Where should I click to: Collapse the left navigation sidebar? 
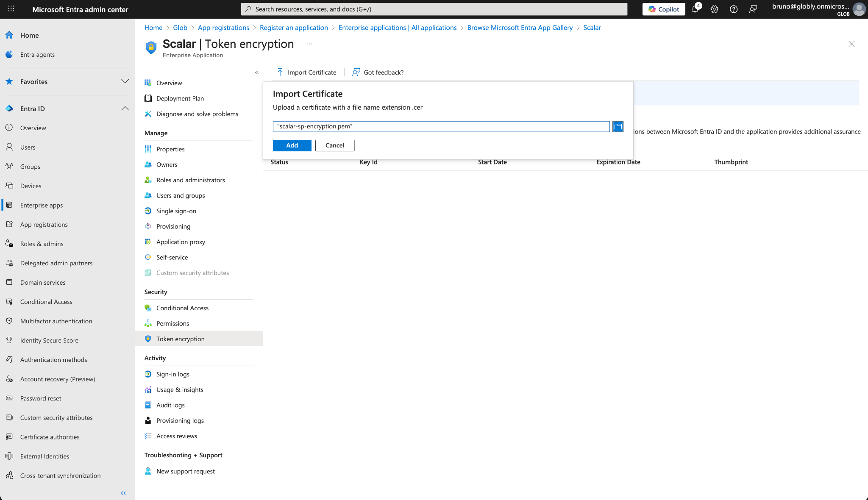click(x=123, y=493)
